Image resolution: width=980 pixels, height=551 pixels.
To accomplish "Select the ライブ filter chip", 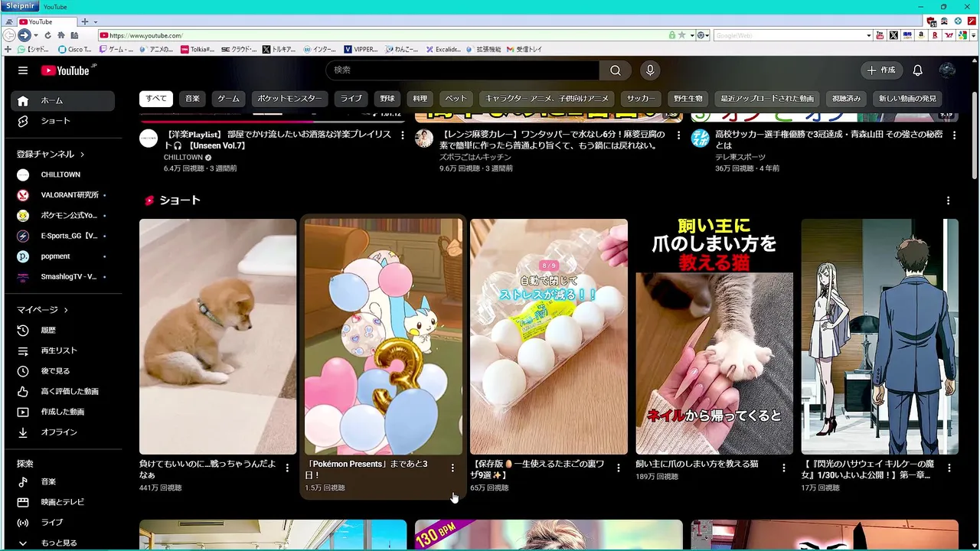I will (351, 99).
